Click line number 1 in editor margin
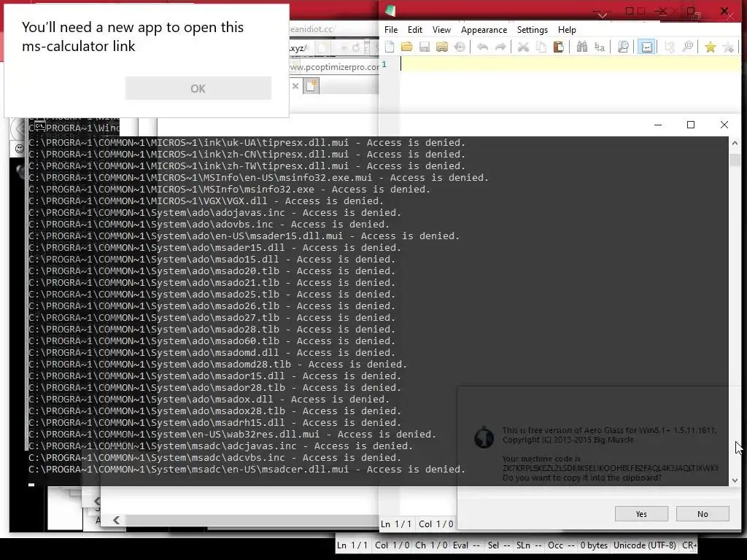 384,64
